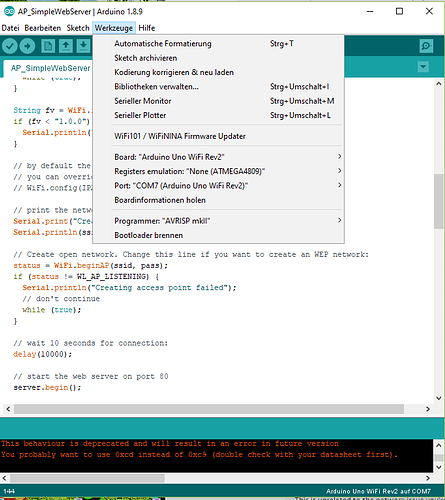Click the "server.begin();" line

pos(47,388)
